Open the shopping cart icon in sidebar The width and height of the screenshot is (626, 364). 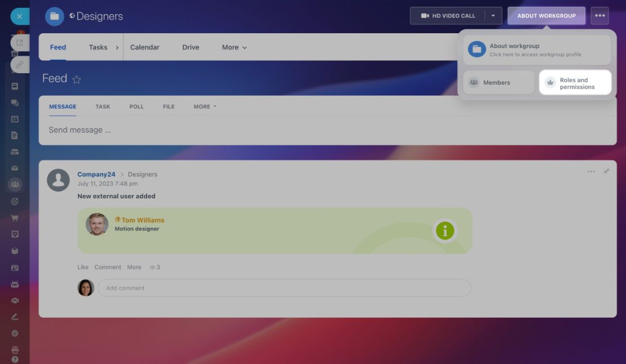pyautogui.click(x=15, y=217)
